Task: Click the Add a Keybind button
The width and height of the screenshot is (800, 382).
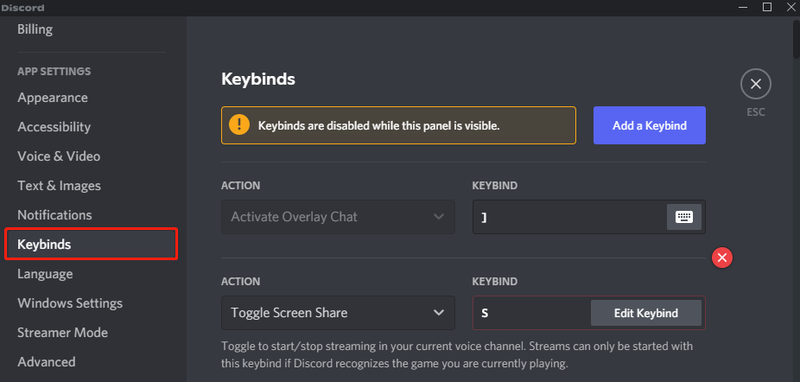Action: pos(649,125)
